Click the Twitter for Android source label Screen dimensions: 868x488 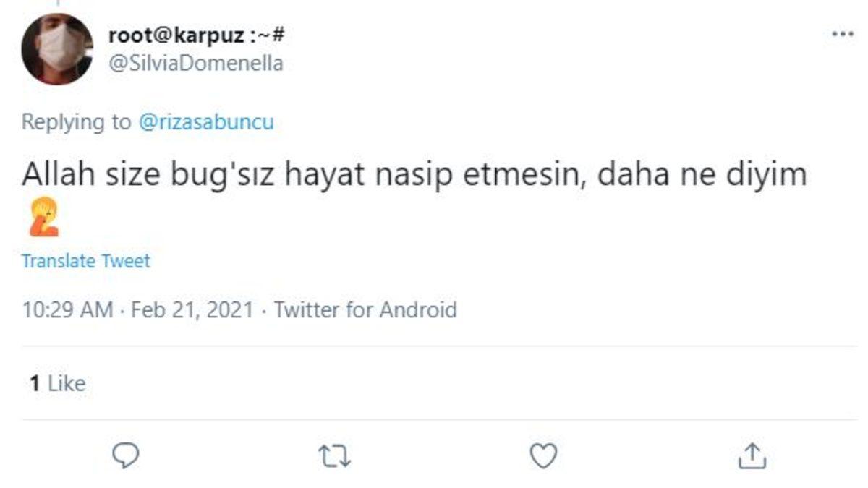(364, 309)
